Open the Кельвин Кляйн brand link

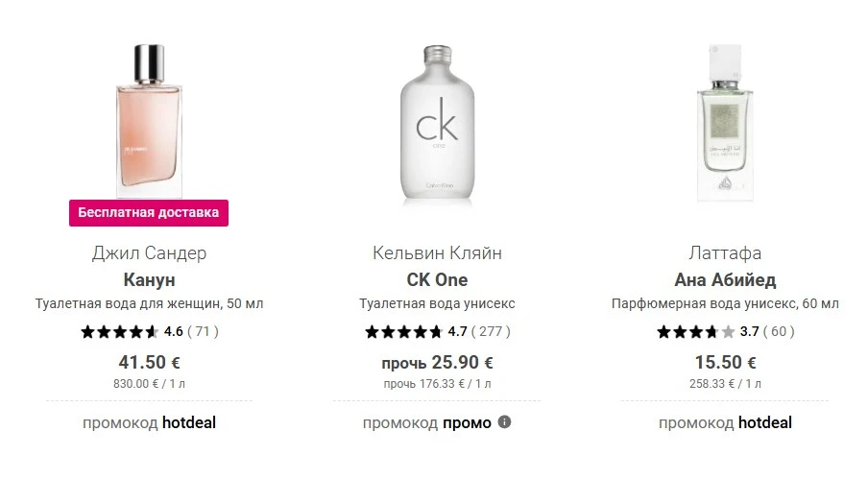tap(437, 252)
